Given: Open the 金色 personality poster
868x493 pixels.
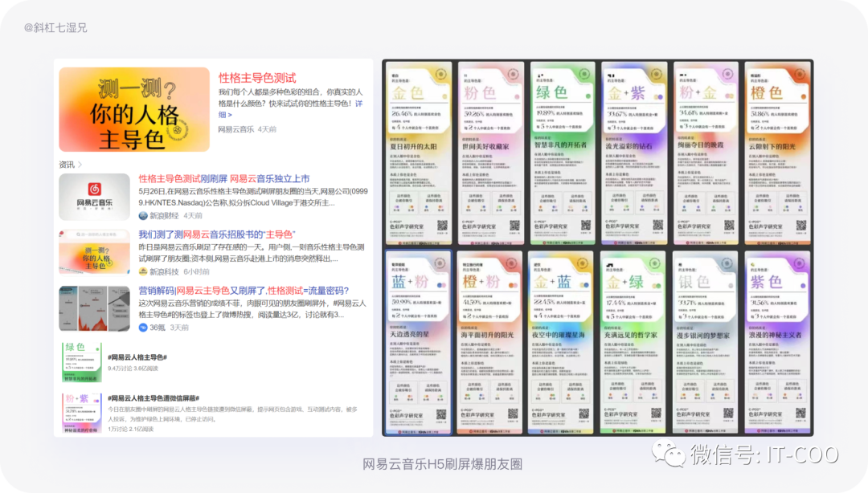Looking at the screenshot, I should 419,153.
